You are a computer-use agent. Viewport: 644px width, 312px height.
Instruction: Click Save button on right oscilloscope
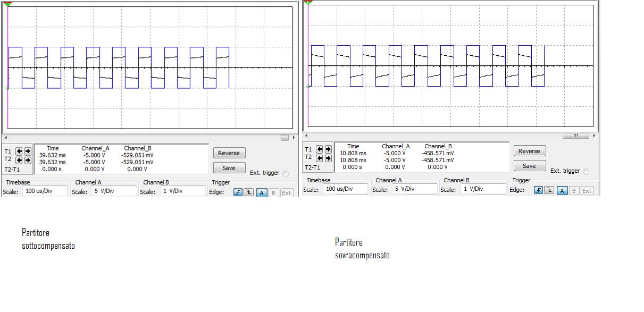click(x=529, y=166)
